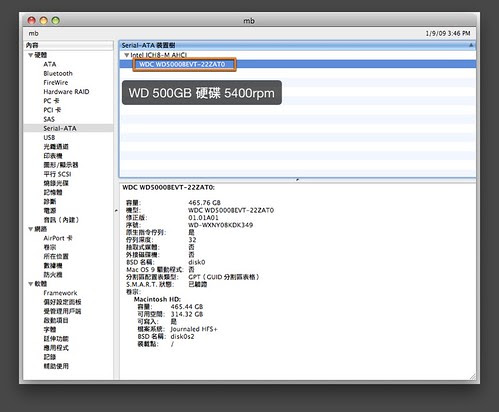Grab the horizontal pane splitter handle
The image size is (499, 412).
(297, 180)
